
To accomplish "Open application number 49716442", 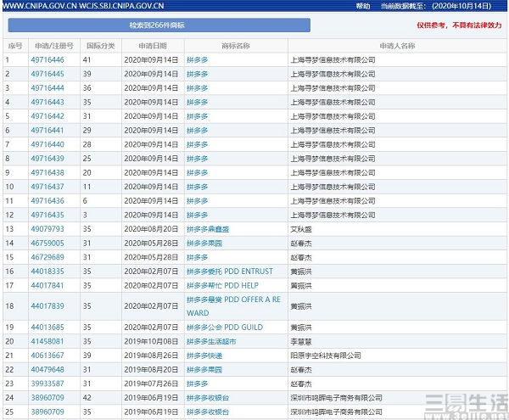I will tap(48, 116).
